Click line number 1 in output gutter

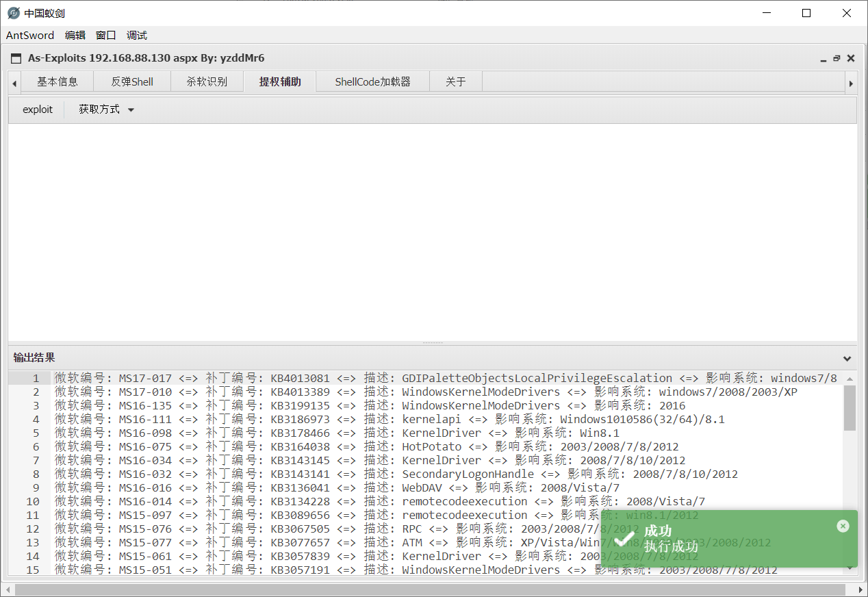36,378
